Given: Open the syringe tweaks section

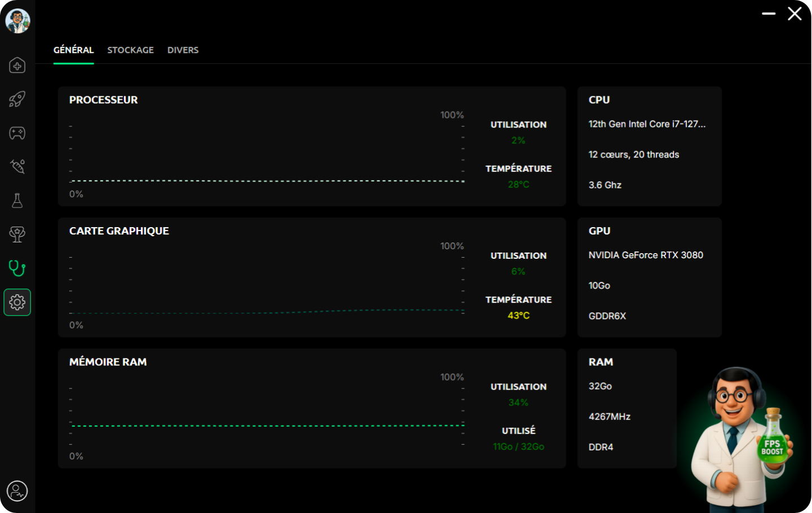Looking at the screenshot, I should coord(17,167).
